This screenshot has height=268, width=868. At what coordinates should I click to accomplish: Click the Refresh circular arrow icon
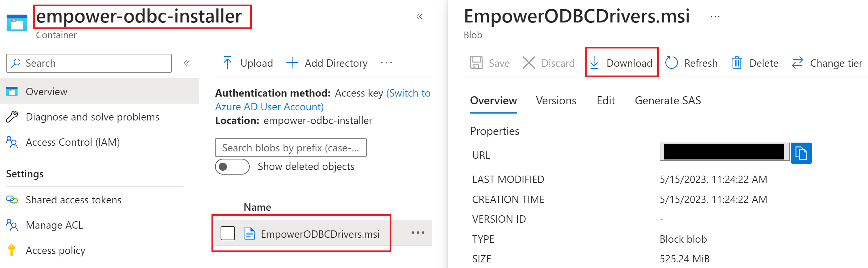coord(671,63)
